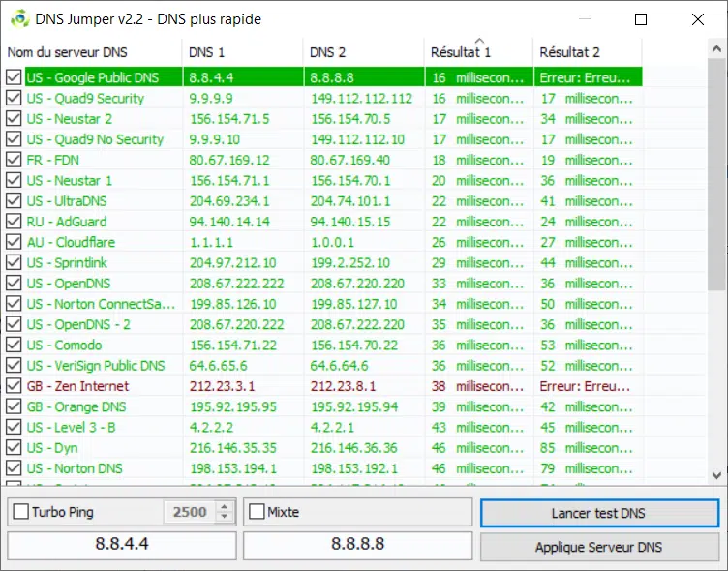
Task: Sort by Résultat 1 column header
Action: coord(478,52)
